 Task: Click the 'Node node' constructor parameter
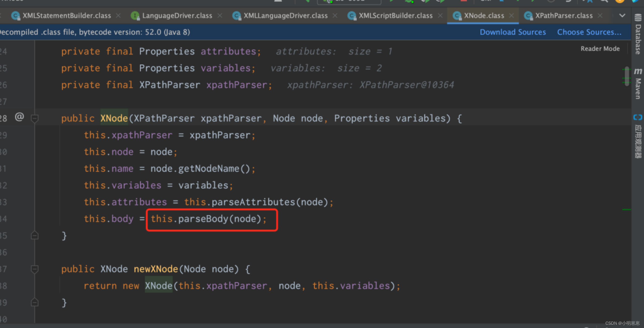tap(298, 118)
